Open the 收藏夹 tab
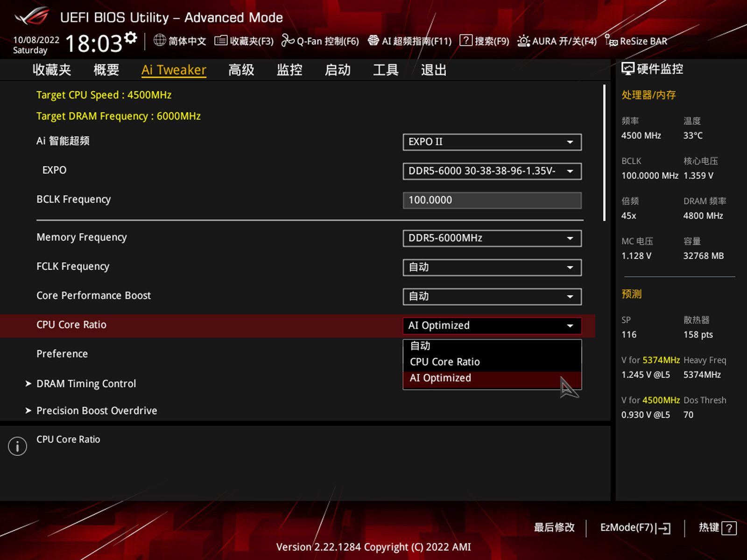 point(52,70)
